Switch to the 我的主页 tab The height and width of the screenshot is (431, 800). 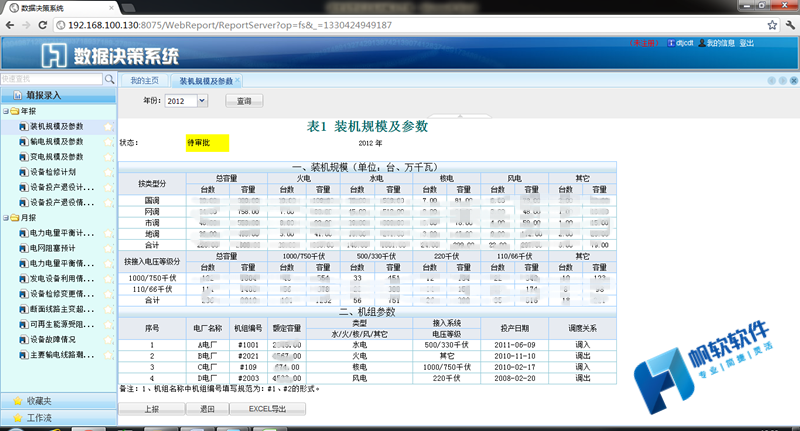[x=144, y=81]
